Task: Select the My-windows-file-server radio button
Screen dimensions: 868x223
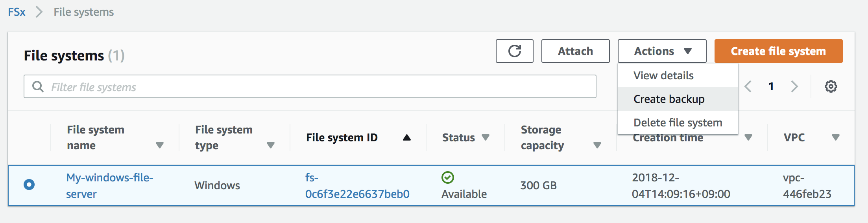Action: coord(29,185)
